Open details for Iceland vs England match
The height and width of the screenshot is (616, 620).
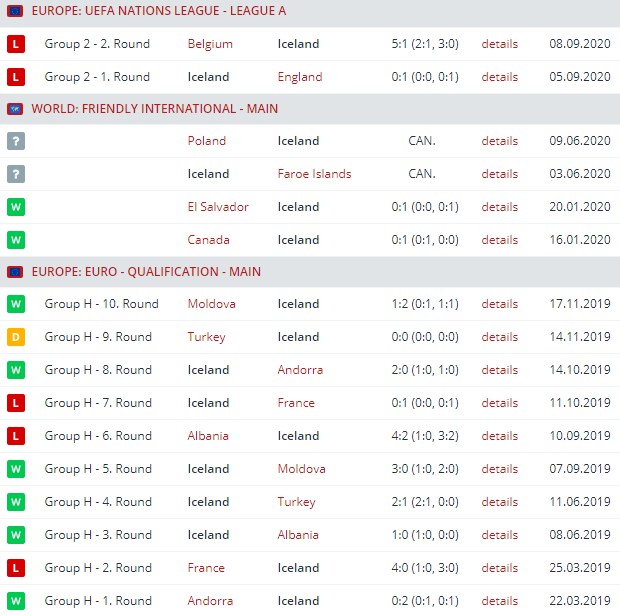499,77
